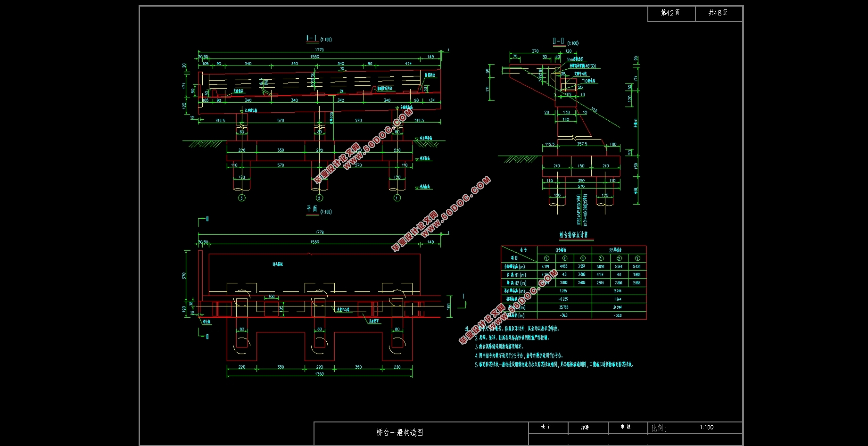868x446 pixels.
Task: Click dimension 134 in the I-I elevation
Action: [x=431, y=100]
